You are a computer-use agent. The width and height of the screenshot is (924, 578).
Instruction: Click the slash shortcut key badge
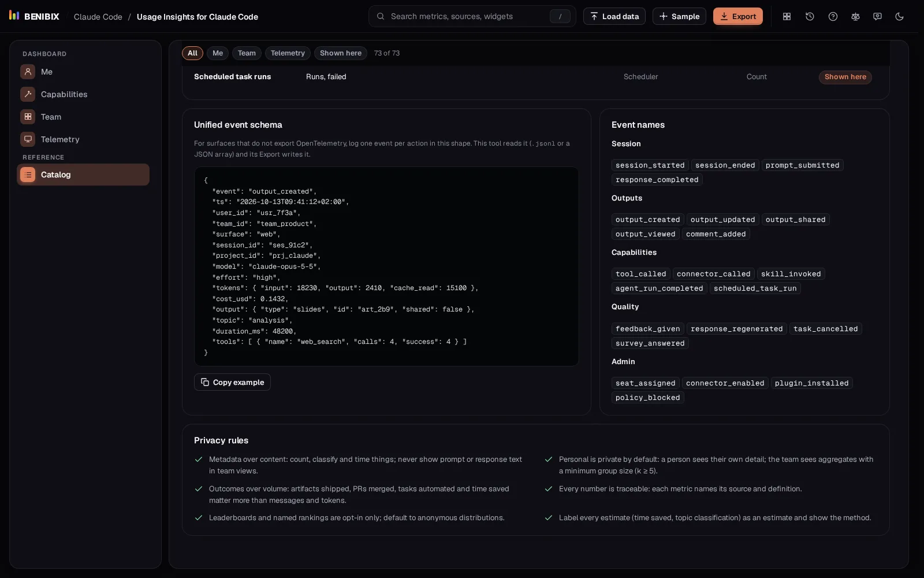pos(560,17)
